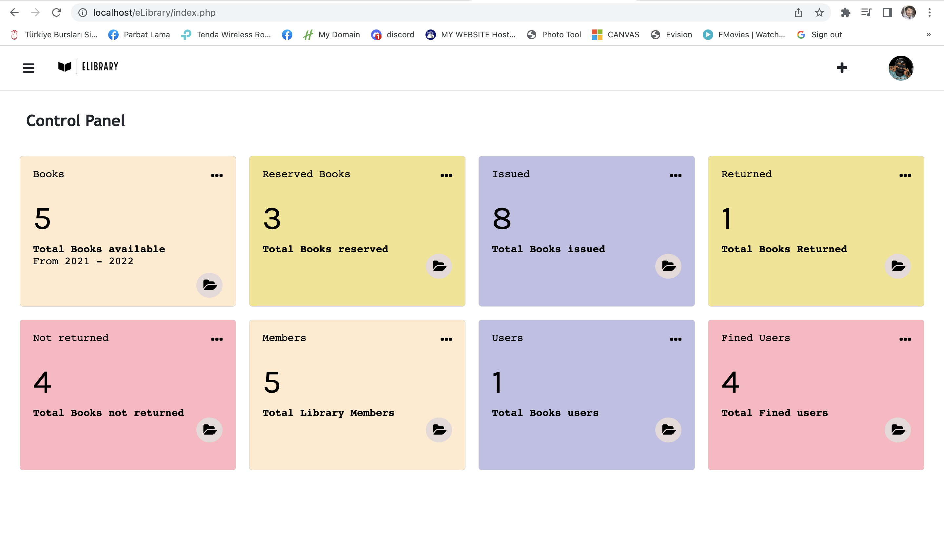Click 'Total Books issued' text
Image resolution: width=944 pixels, height=560 pixels.
[x=548, y=249]
